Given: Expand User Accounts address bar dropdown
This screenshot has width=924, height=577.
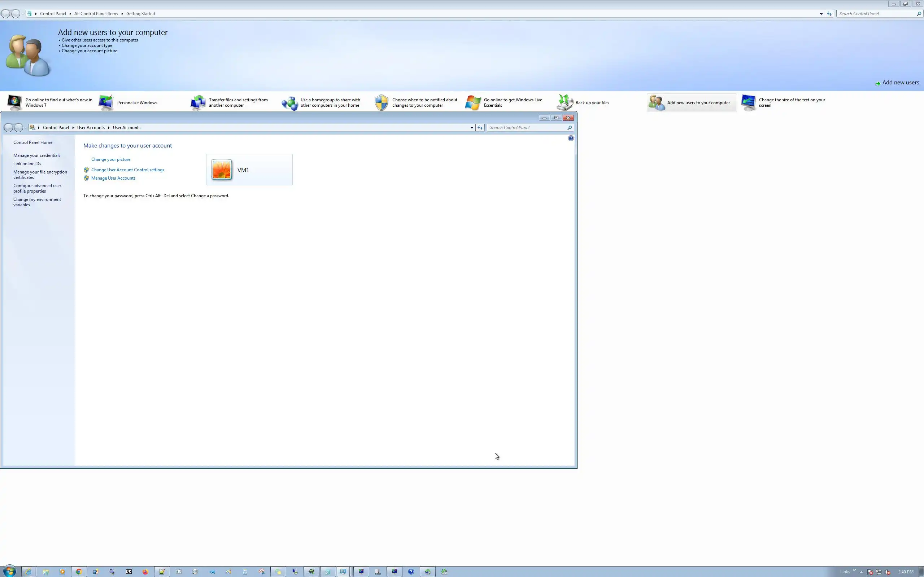Looking at the screenshot, I should (471, 128).
